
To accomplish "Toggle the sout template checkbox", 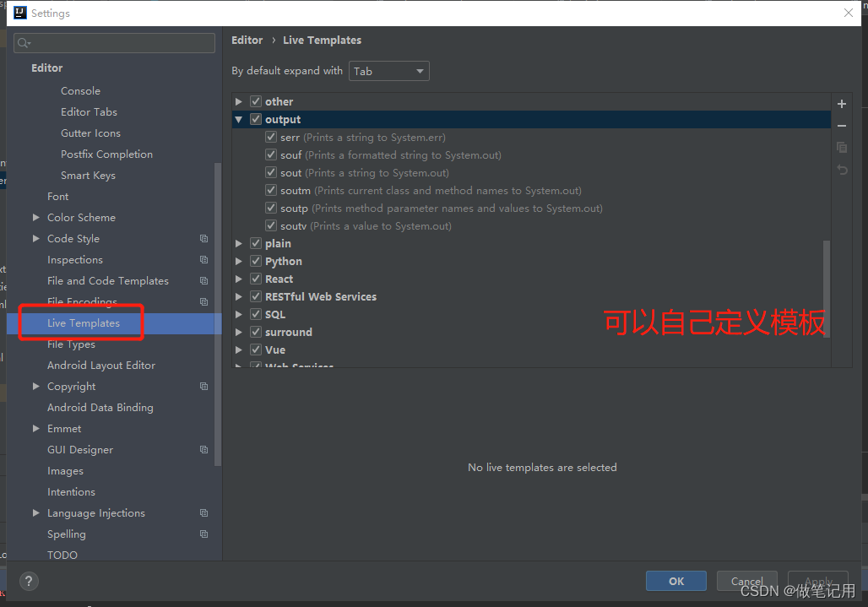I will point(271,172).
